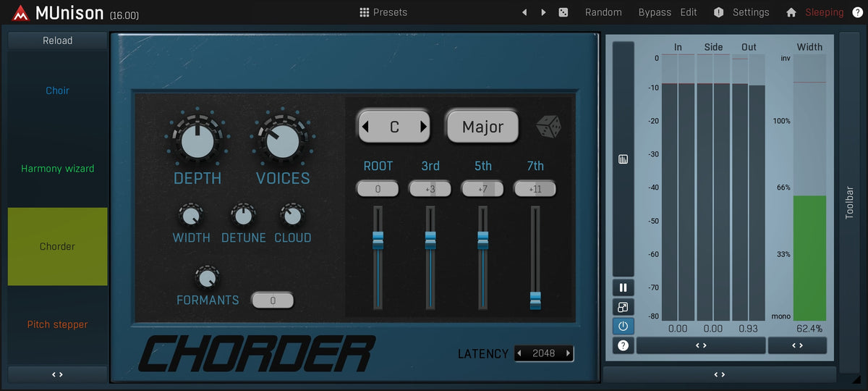868x391 pixels.
Task: Open the help question mark in header
Action: coord(857,12)
